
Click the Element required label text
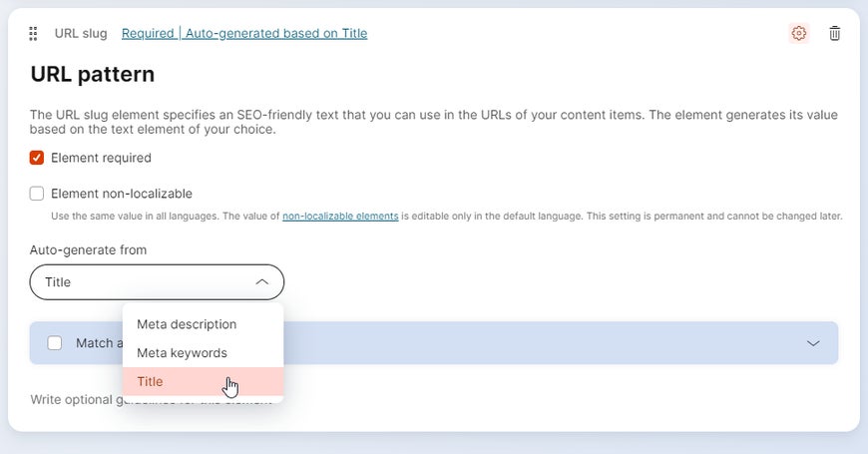coord(101,158)
